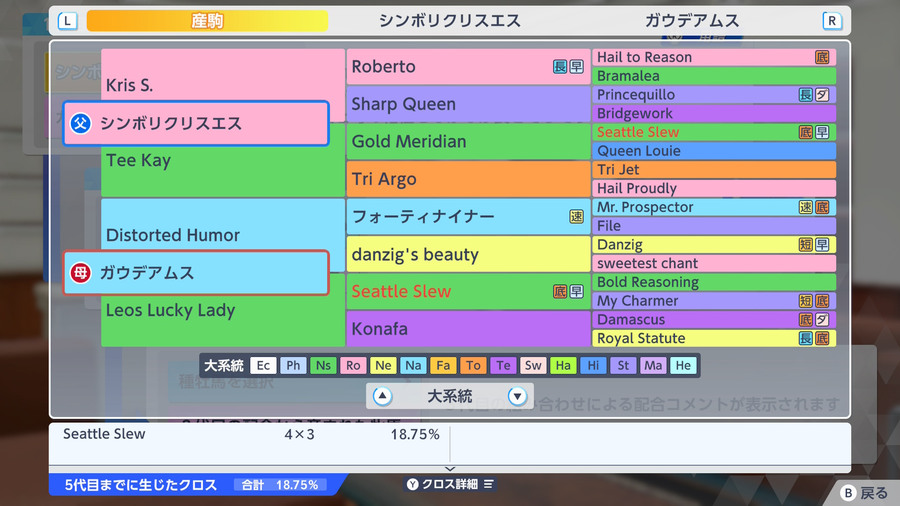Click the Queen Louie ancestor row

pos(714,151)
